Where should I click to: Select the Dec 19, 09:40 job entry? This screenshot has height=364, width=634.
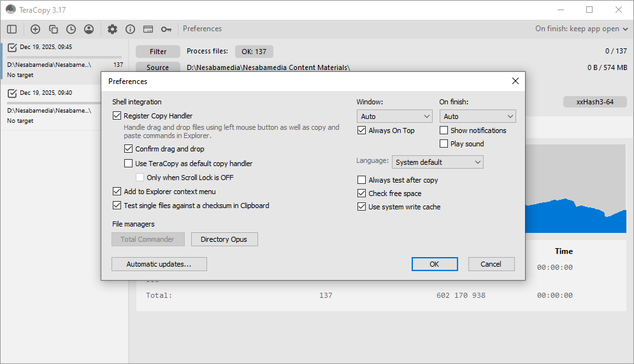pos(64,106)
